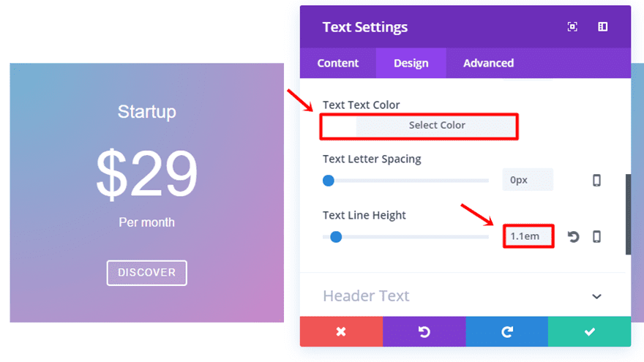Undo last change in footer bar
The width and height of the screenshot is (644, 362).
424,332
